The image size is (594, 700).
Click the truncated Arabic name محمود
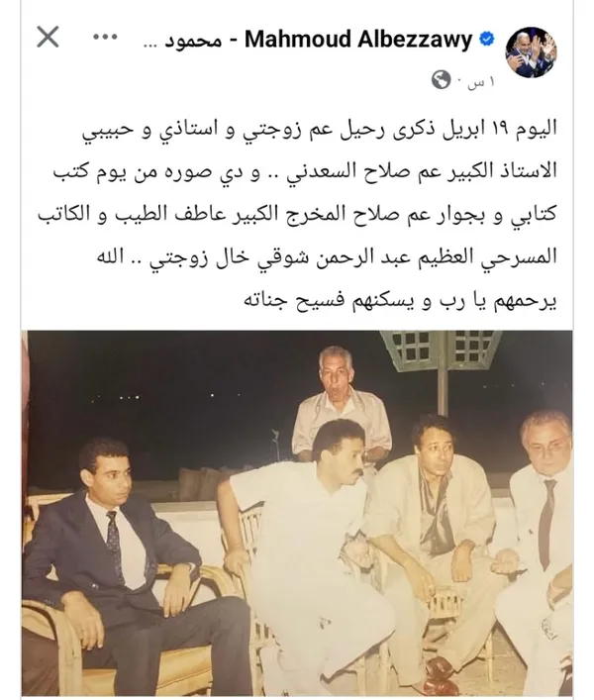click(184, 41)
